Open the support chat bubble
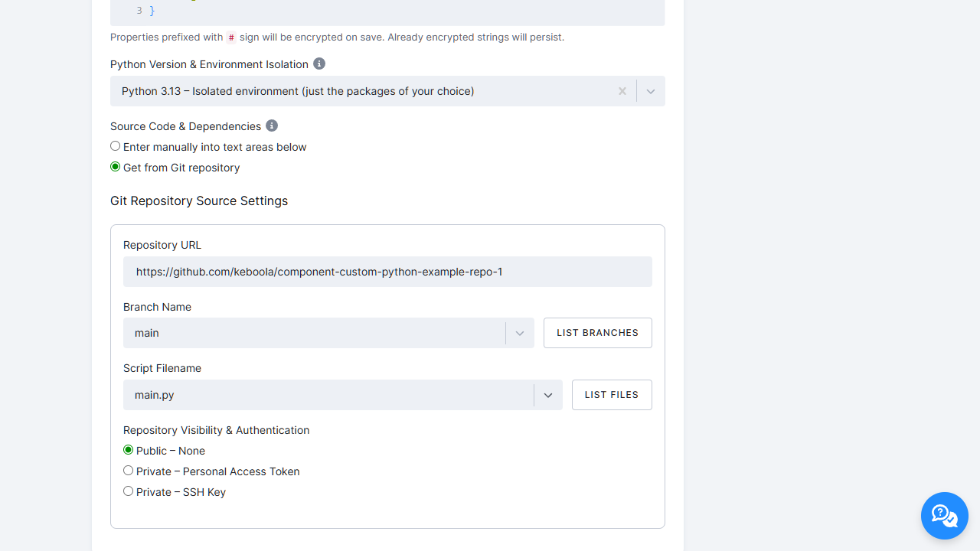The height and width of the screenshot is (551, 980). 944,516
